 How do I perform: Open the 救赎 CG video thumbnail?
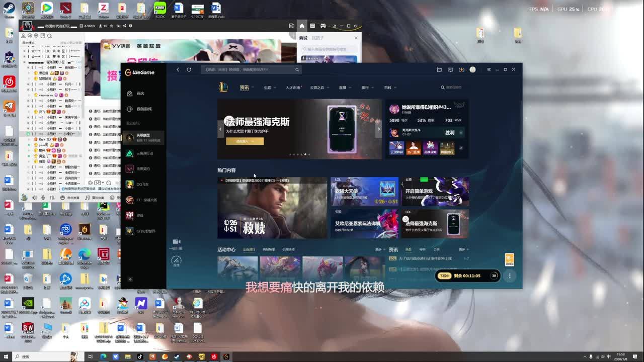coord(272,208)
